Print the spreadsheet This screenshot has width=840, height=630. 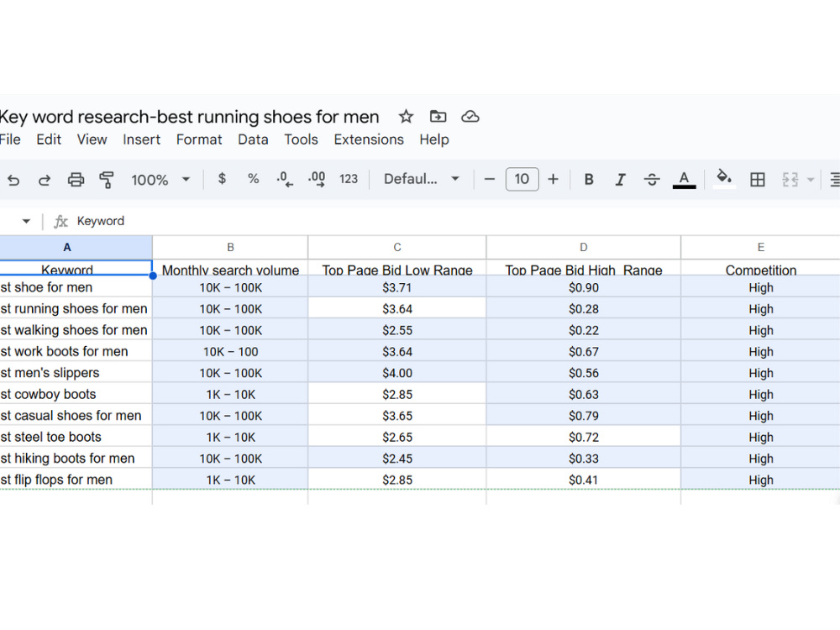click(76, 180)
